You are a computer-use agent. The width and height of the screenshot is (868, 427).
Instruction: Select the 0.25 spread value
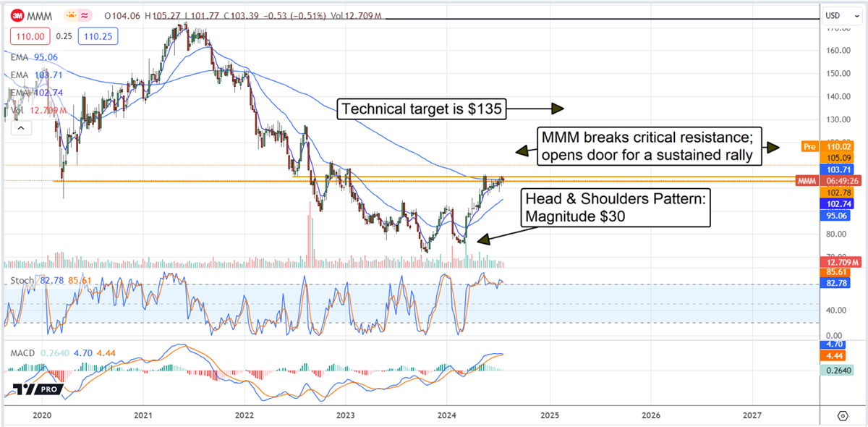pos(64,36)
